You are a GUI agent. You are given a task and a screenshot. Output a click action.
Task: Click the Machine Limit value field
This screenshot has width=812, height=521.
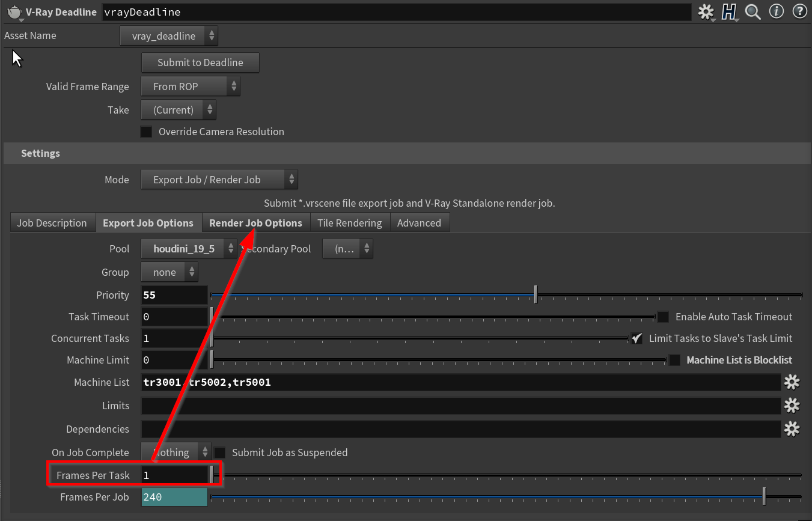174,360
